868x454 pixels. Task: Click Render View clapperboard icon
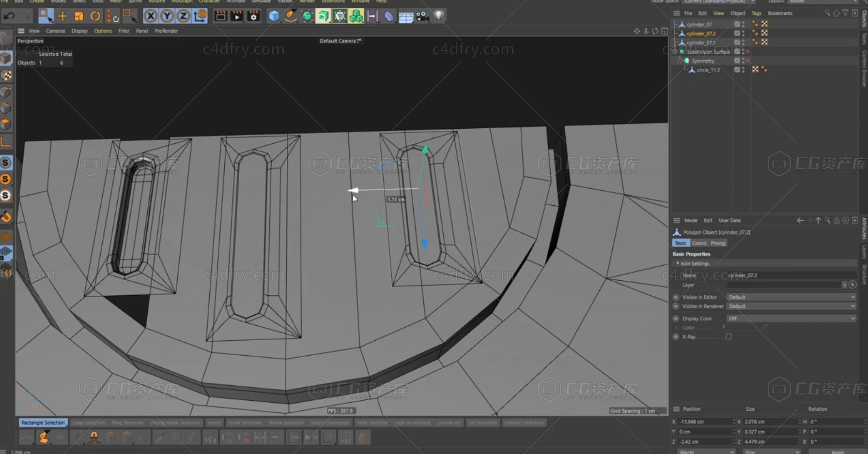pos(220,16)
